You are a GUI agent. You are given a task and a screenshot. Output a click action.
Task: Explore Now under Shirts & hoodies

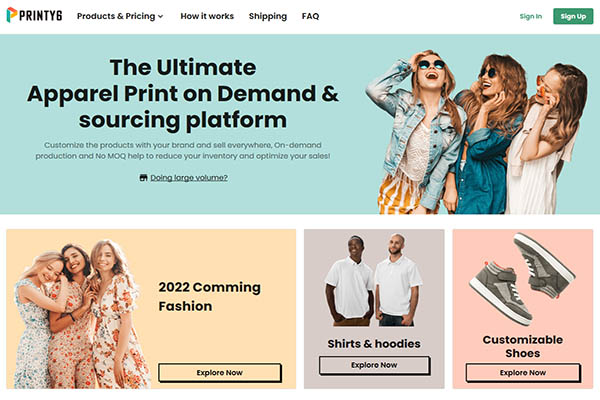[x=374, y=365]
